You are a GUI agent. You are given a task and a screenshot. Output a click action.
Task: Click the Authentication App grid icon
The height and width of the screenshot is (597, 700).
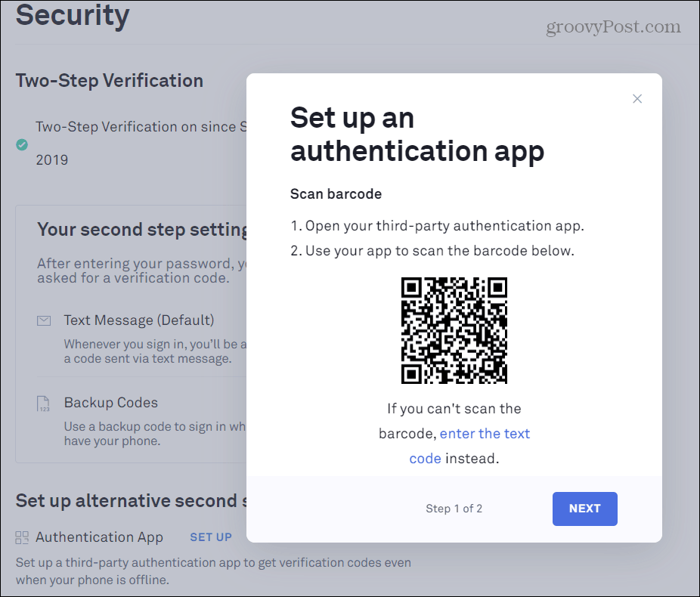[22, 537]
